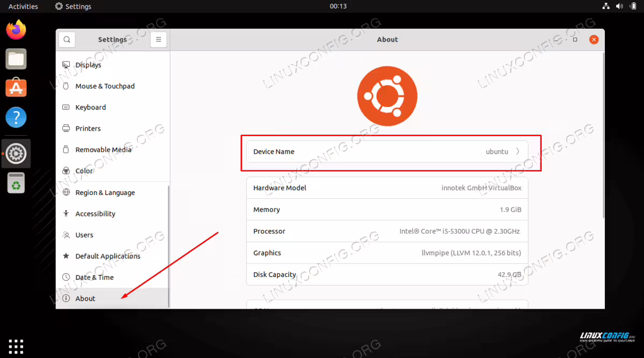644x358 pixels.
Task: Click the Hardware Model value innotek GmbH VirtualBox
Action: 481,188
